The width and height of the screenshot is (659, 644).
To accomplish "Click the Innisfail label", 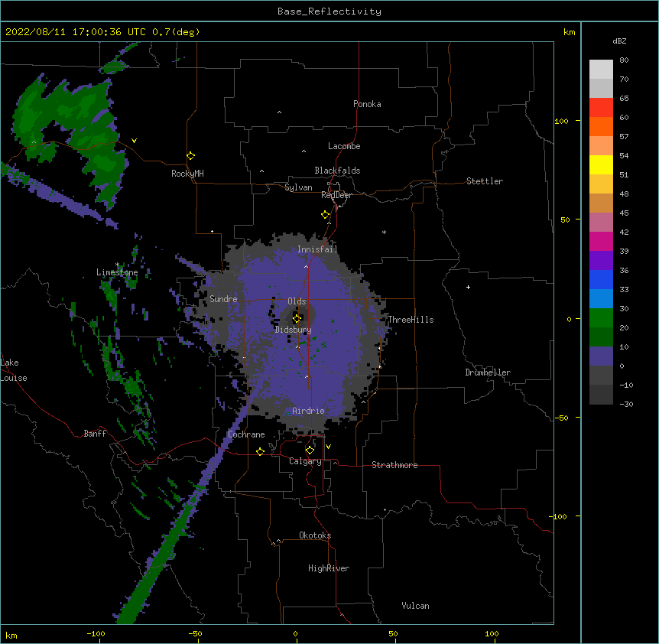I will point(317,249).
